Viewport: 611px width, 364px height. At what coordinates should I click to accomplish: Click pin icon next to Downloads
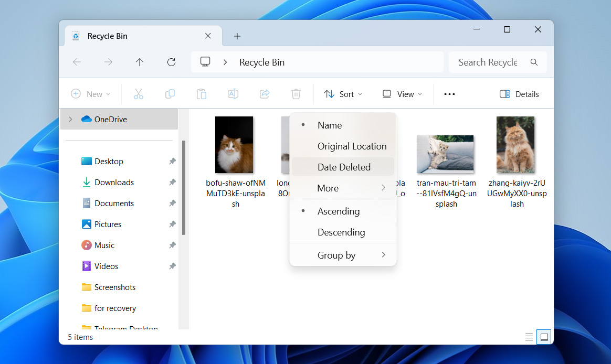pos(172,182)
